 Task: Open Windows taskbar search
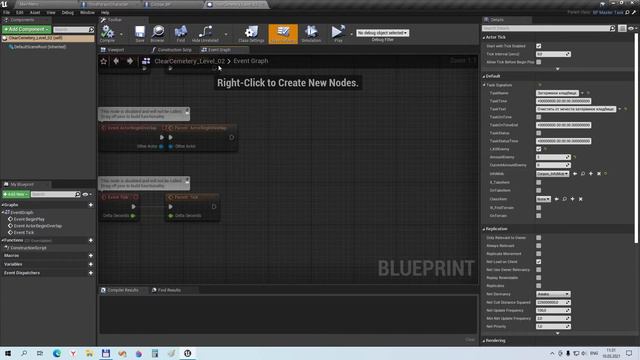[24, 353]
